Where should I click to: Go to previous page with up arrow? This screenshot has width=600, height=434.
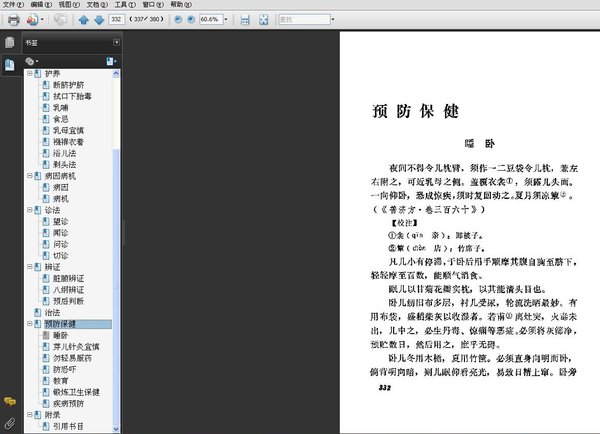(83, 20)
